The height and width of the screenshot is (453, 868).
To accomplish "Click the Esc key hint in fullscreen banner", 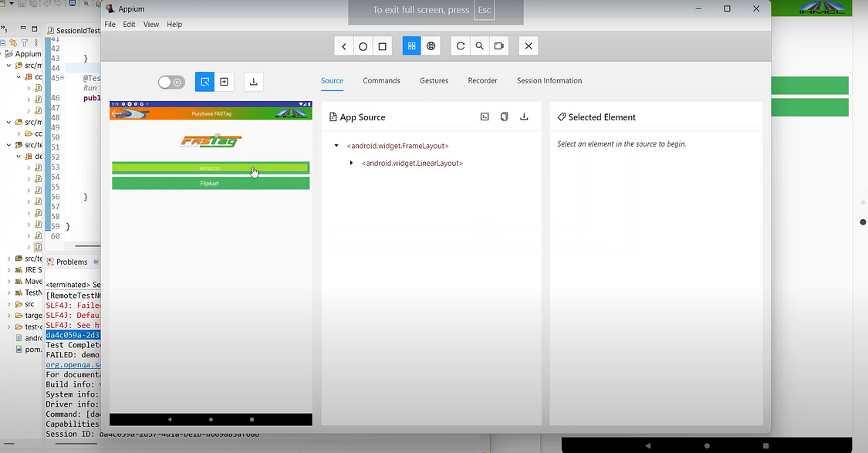I will click(485, 10).
